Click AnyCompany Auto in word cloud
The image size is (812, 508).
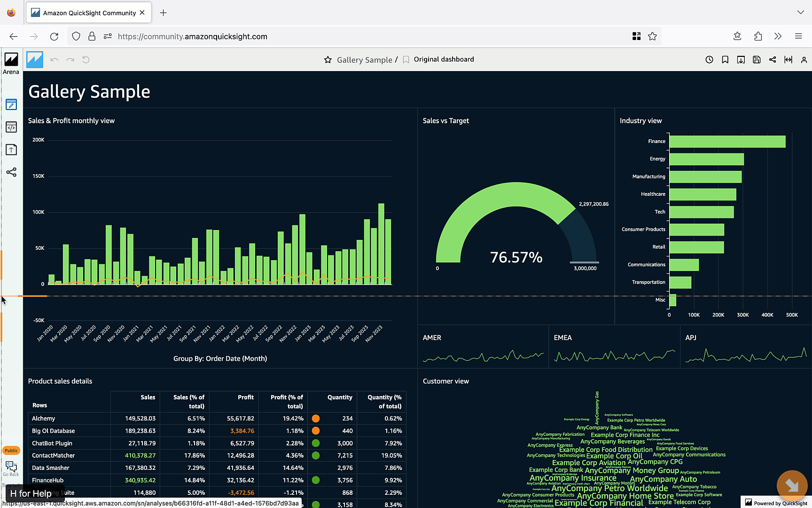point(663,479)
